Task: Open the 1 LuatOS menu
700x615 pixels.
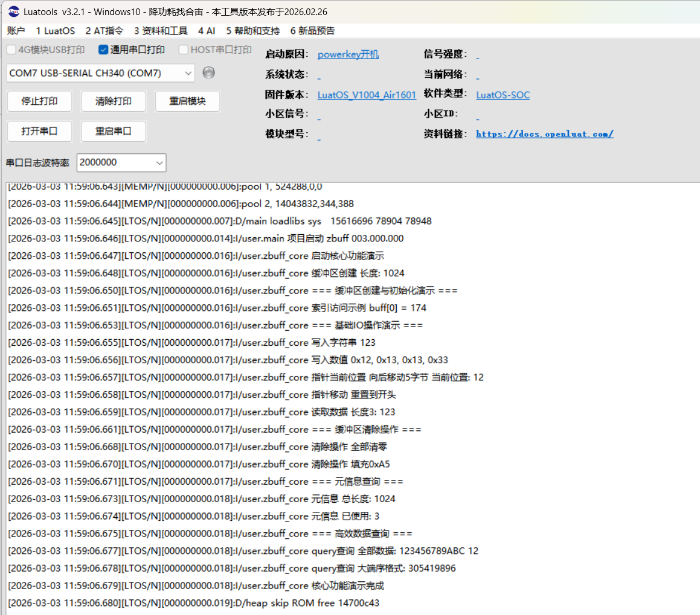Action: (x=56, y=31)
